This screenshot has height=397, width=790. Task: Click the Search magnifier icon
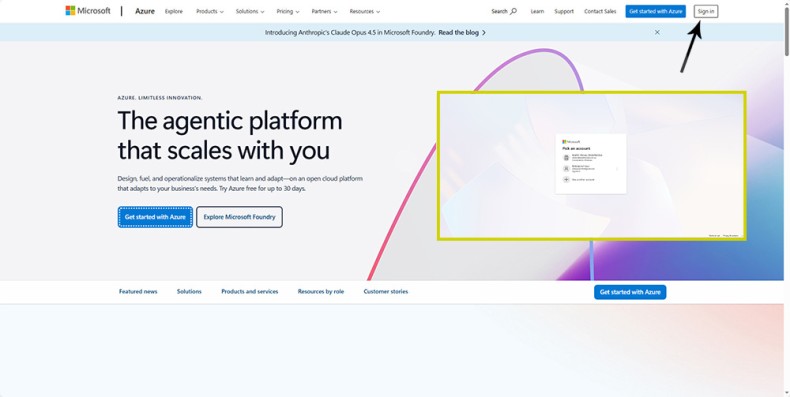coord(513,11)
